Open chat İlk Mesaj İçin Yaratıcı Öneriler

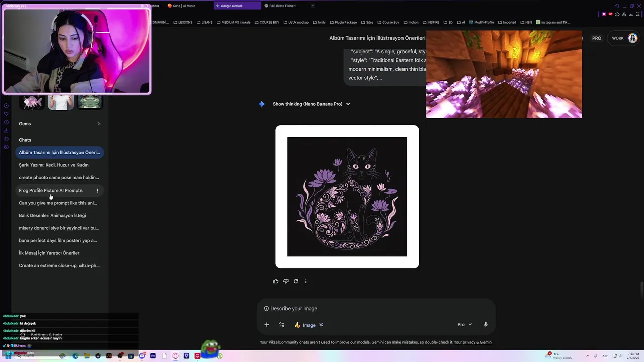pyautogui.click(x=59, y=253)
